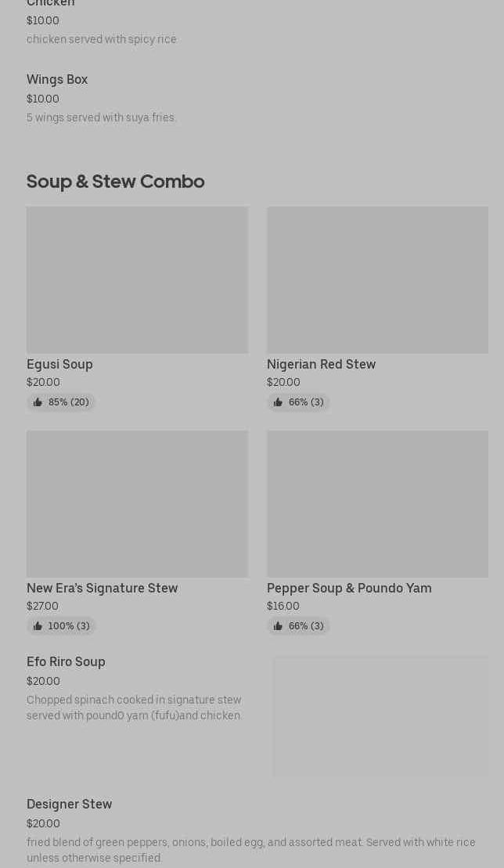This screenshot has width=504, height=868.
Task: Click the Designer Stew description text
Action: [x=250, y=850]
